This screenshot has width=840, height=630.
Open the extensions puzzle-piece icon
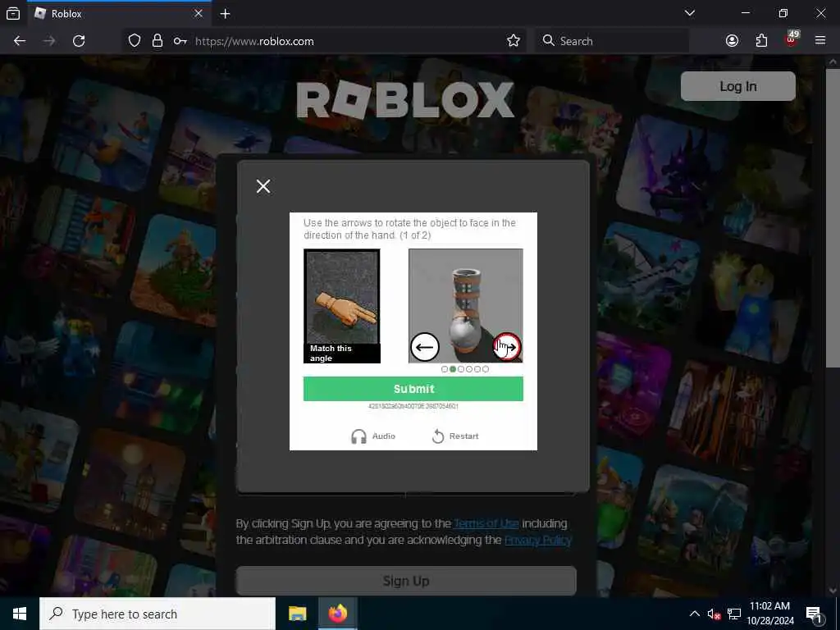pos(761,41)
